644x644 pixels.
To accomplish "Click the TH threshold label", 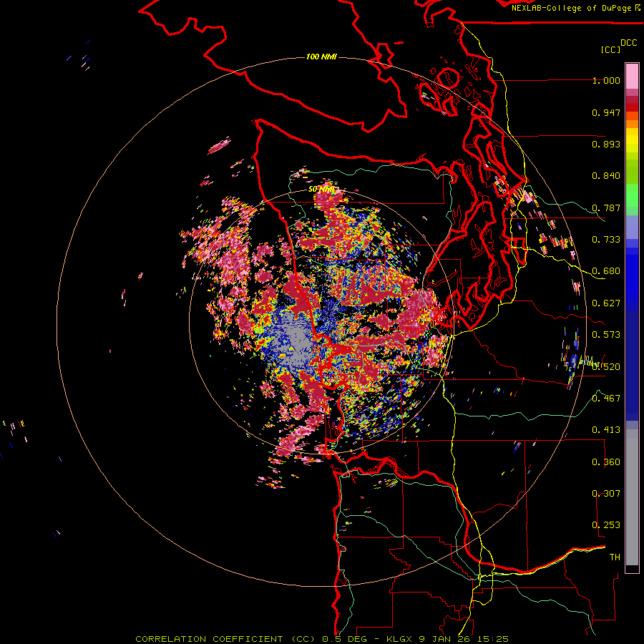I will click(x=615, y=557).
